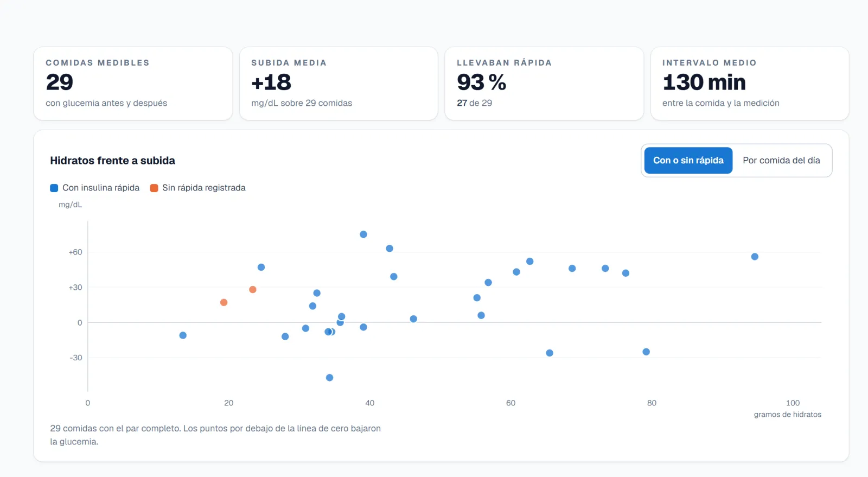Select the "Con o sin rápida" view

[x=688, y=161]
